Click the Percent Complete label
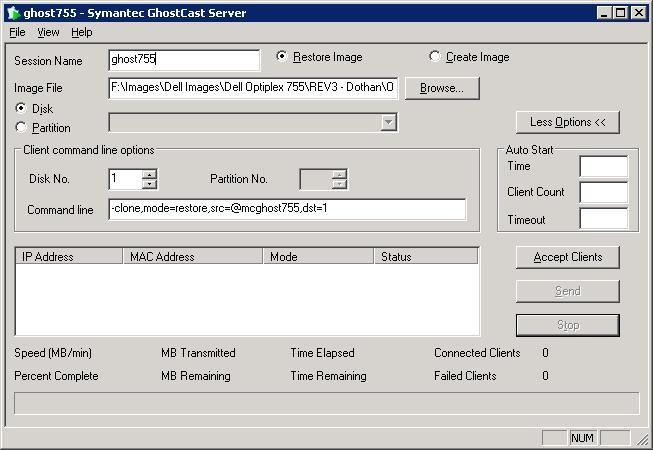Viewport: 653px width, 450px height. click(x=56, y=376)
